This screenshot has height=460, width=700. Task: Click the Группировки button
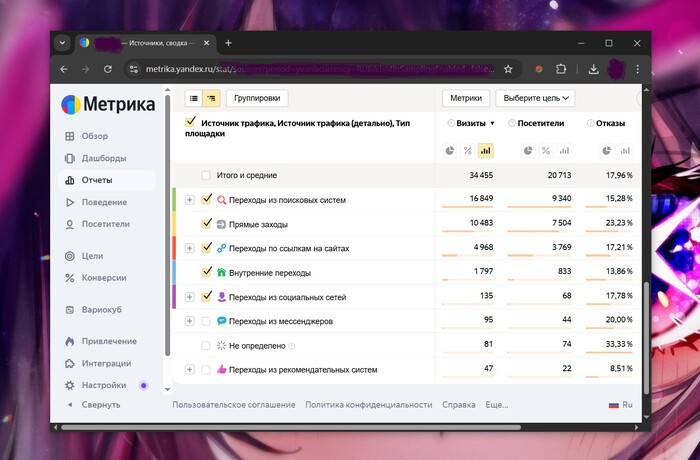[258, 98]
